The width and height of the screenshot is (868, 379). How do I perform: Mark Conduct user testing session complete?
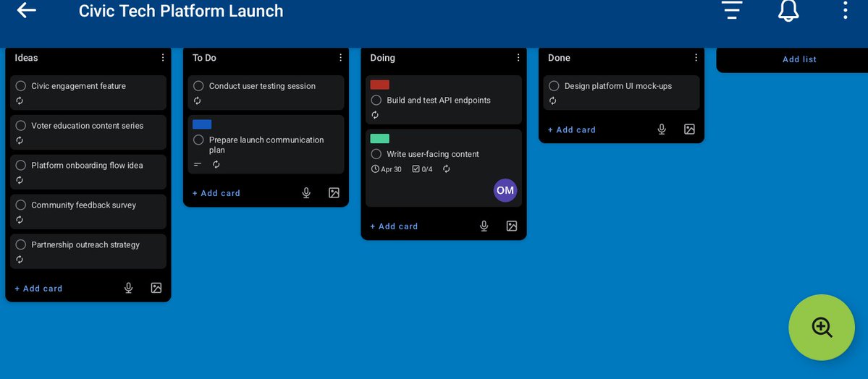pyautogui.click(x=199, y=86)
